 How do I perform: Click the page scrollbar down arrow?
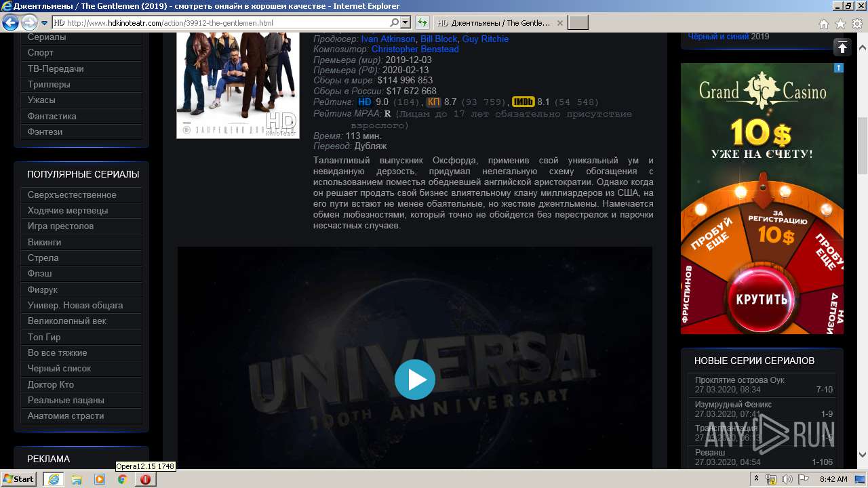(x=862, y=455)
